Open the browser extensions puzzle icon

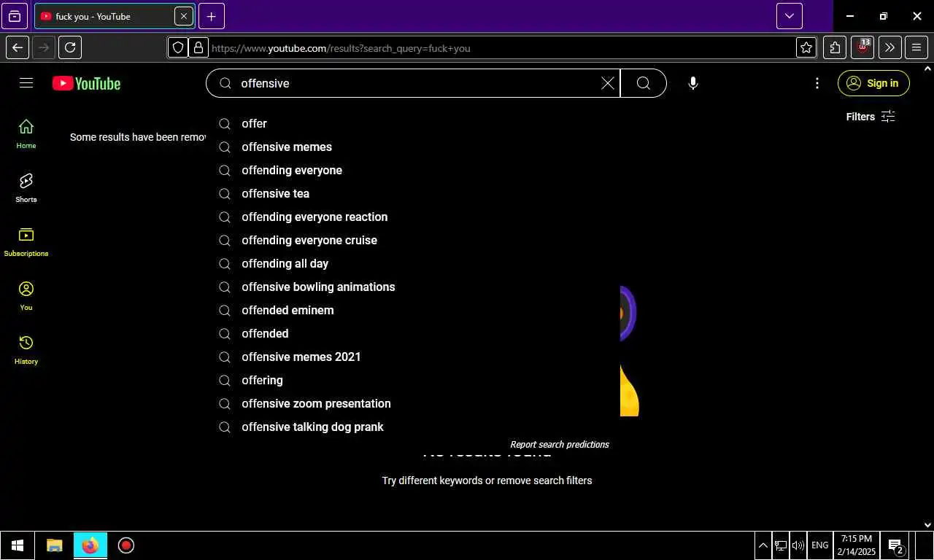click(835, 48)
